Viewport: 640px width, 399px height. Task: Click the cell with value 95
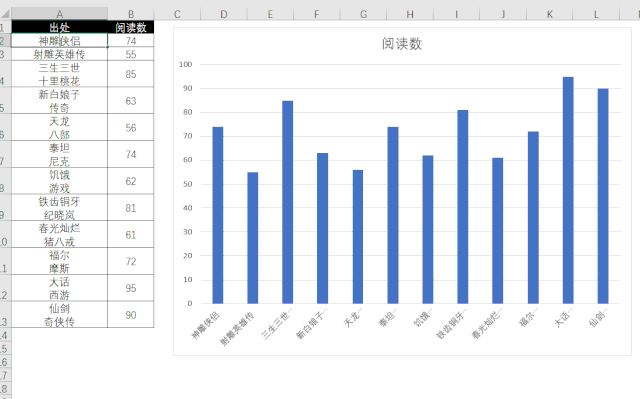[x=131, y=288]
